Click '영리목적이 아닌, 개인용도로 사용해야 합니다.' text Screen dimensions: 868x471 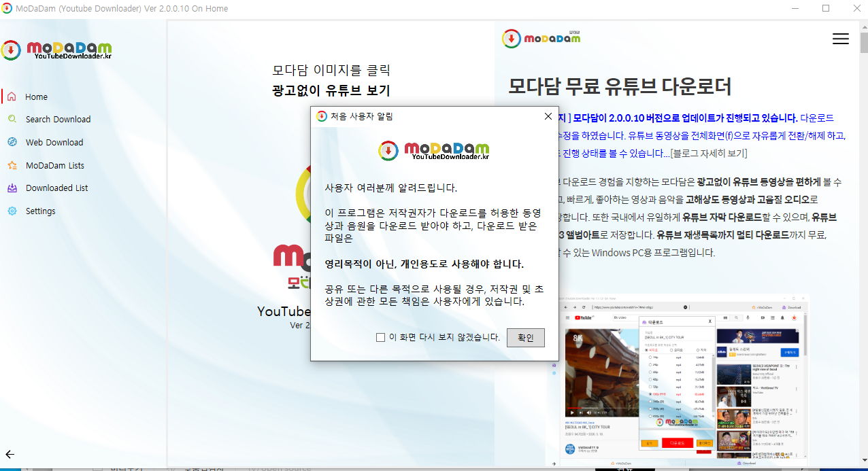(x=424, y=264)
